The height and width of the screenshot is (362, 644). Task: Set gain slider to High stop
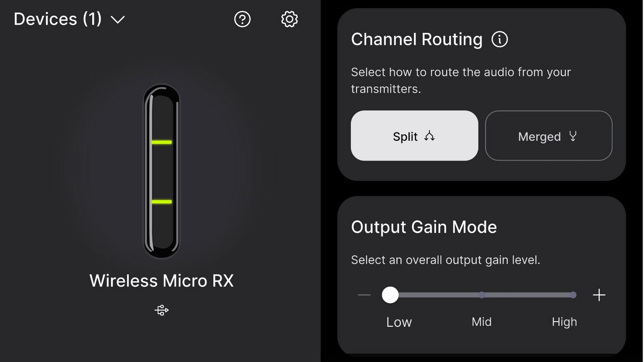(573, 295)
